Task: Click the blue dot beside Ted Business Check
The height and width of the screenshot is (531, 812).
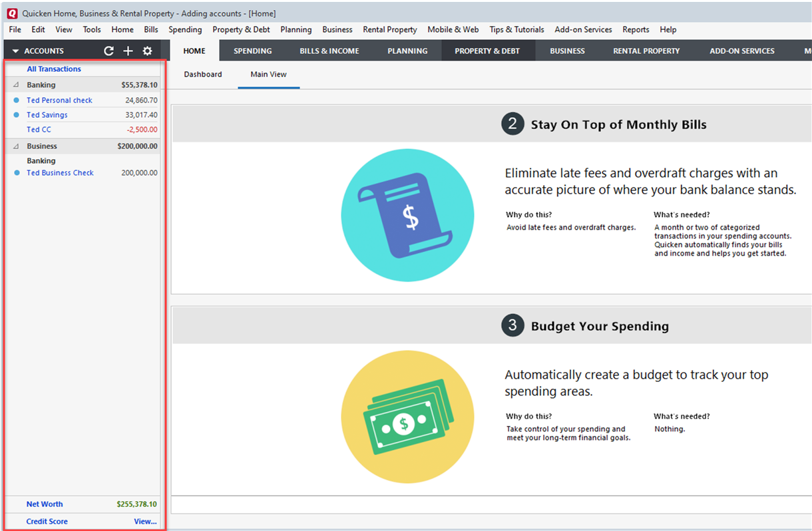Action: [x=17, y=173]
